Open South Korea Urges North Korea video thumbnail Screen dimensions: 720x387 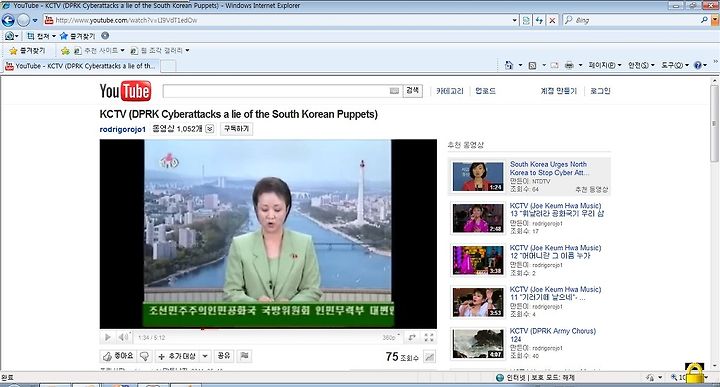(x=478, y=176)
